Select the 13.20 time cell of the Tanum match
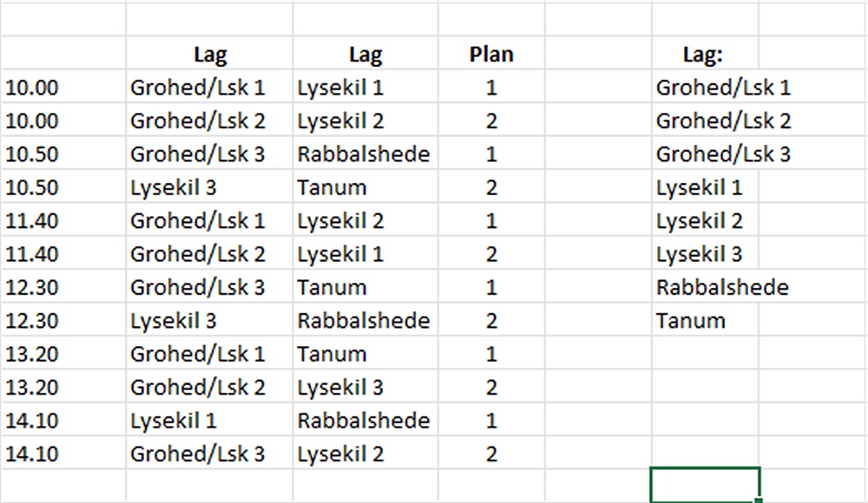The image size is (868, 503). click(33, 354)
